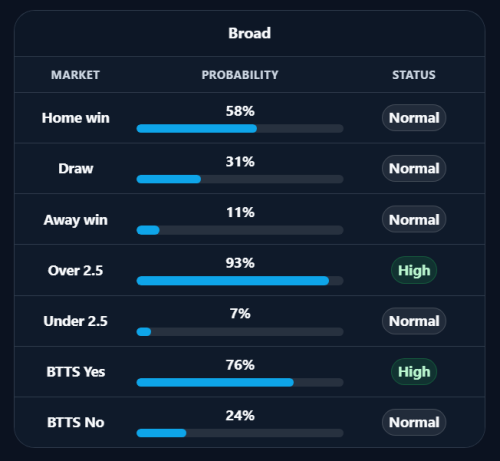
Task: Click the Away win probability bar
Action: (x=240, y=230)
